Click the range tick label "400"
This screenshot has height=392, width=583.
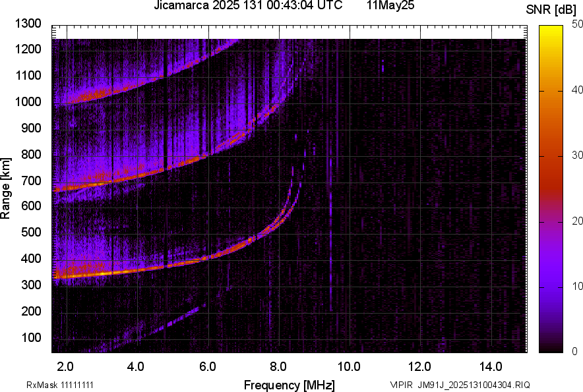point(31,258)
